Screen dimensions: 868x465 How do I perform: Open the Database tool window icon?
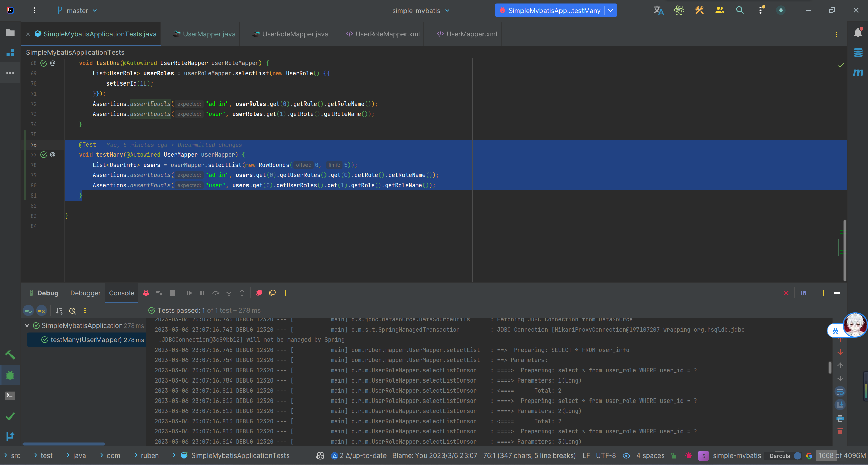click(x=858, y=53)
